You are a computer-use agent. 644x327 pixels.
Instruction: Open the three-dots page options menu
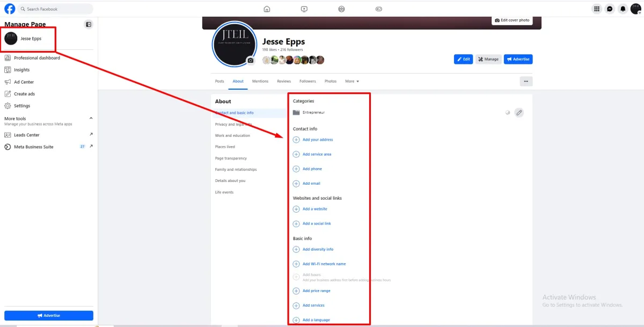pyautogui.click(x=525, y=81)
